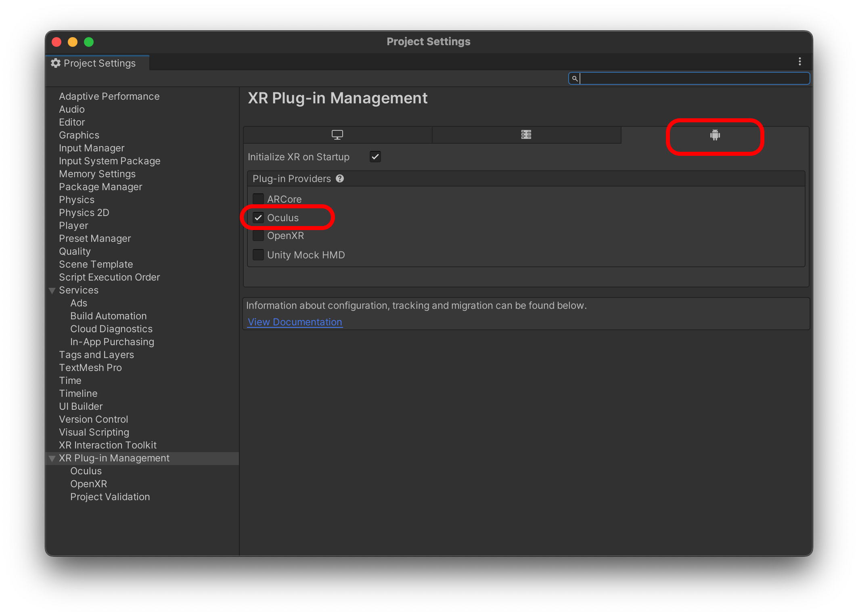Screen dimensions: 858x616
Task: Click the Plug-in Providers help icon
Action: [340, 178]
